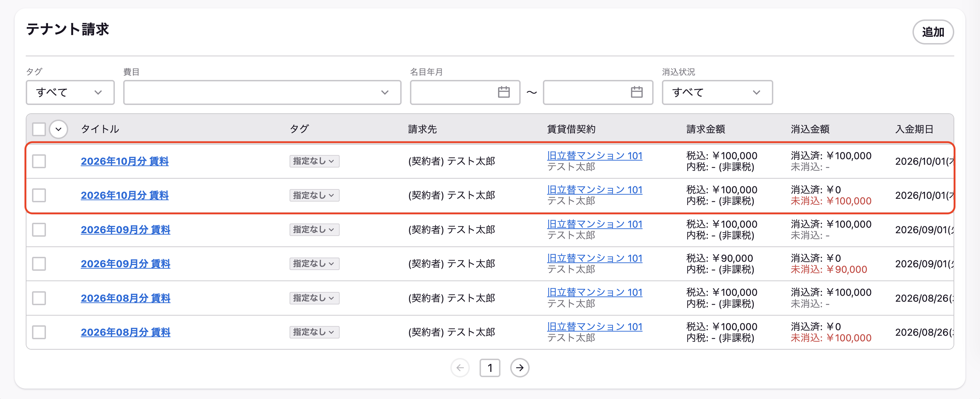Check the first 2026年10月分 賃料 row
Viewport: 980px width, 399px height.
click(x=39, y=161)
